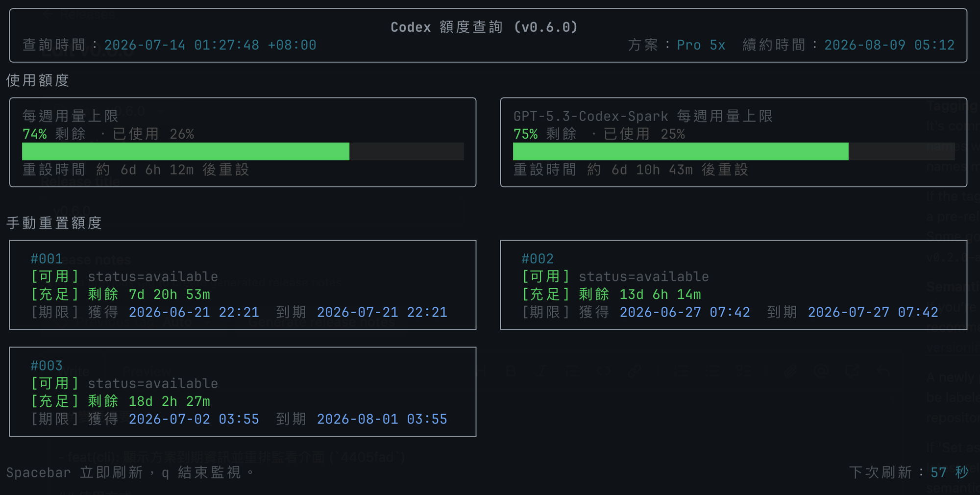The height and width of the screenshot is (495, 980).
Task: Click remaining time '7d 20h 53m'
Action: 170,295
